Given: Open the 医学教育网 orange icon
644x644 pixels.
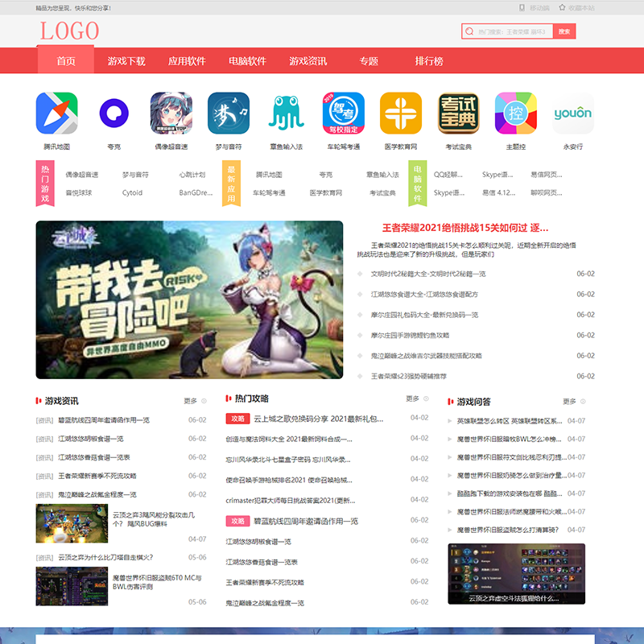Looking at the screenshot, I should pyautogui.click(x=401, y=114).
